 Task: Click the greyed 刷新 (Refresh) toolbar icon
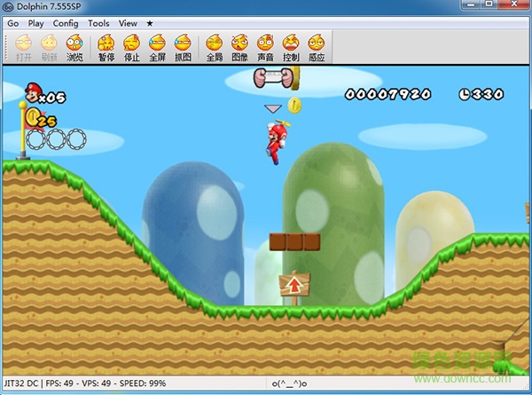50,47
